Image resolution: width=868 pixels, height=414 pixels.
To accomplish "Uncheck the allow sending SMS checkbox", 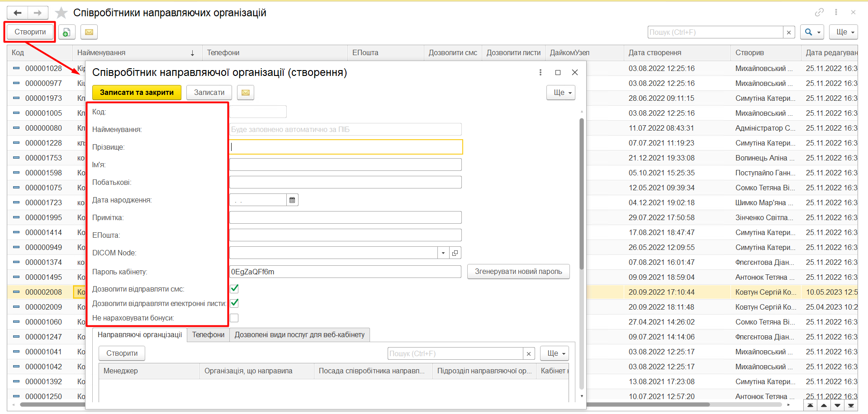I will point(234,289).
